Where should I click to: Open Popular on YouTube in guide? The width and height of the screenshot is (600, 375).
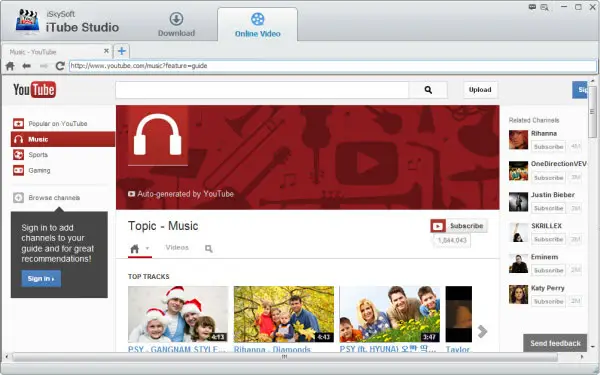click(x=58, y=124)
